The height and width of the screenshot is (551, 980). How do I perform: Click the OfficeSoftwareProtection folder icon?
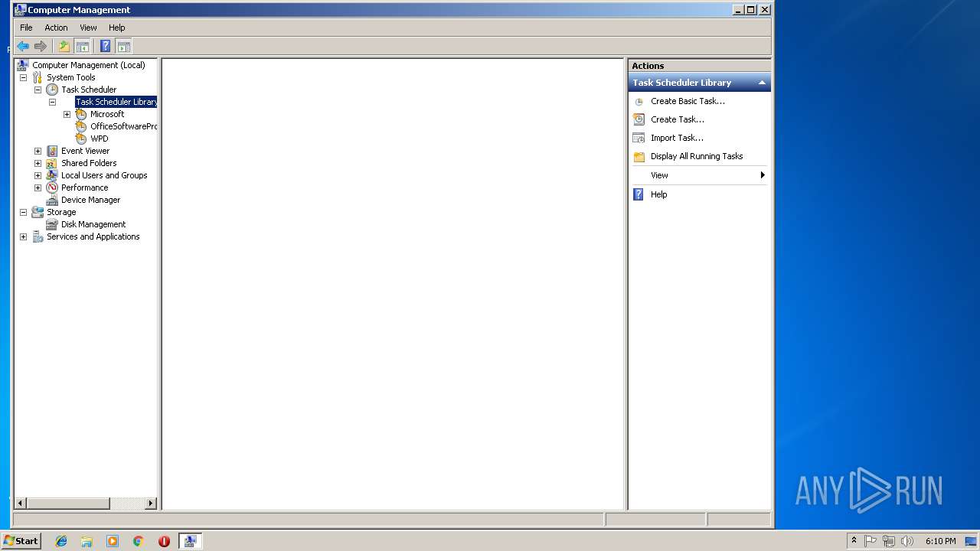(81, 126)
